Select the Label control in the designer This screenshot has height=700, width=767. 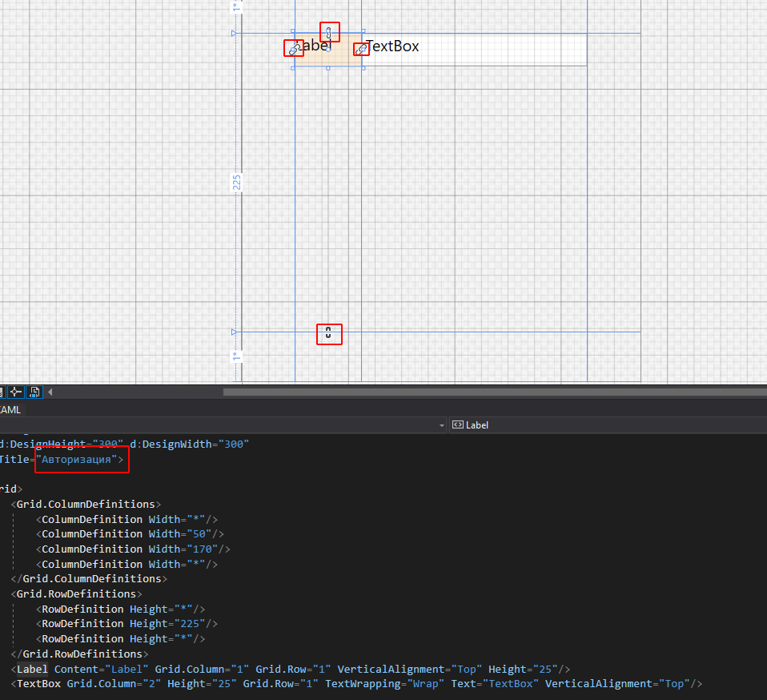coord(327,50)
